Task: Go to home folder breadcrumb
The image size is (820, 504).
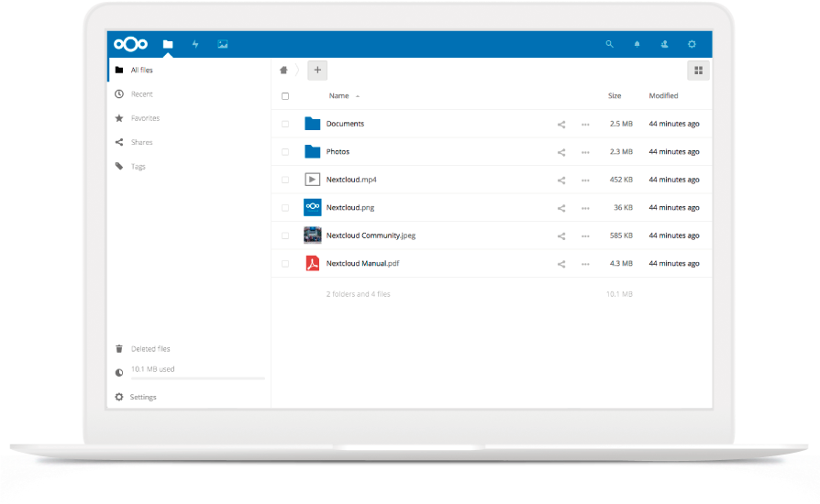Action: pos(284,70)
